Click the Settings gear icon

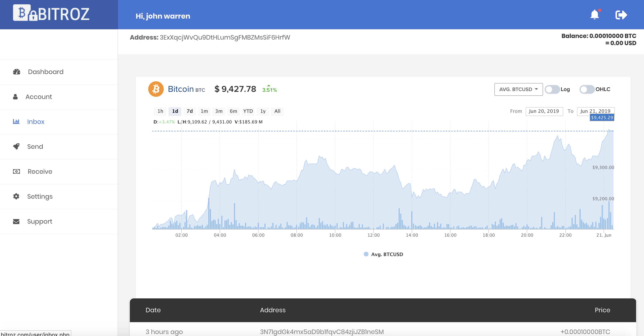point(16,196)
